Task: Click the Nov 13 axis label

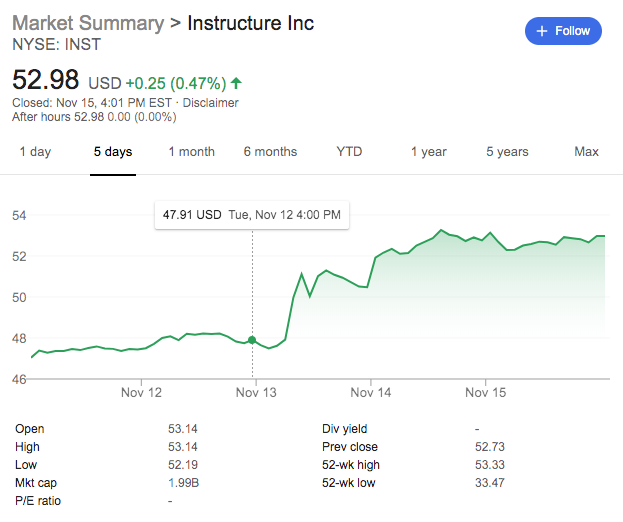Action: (256, 393)
